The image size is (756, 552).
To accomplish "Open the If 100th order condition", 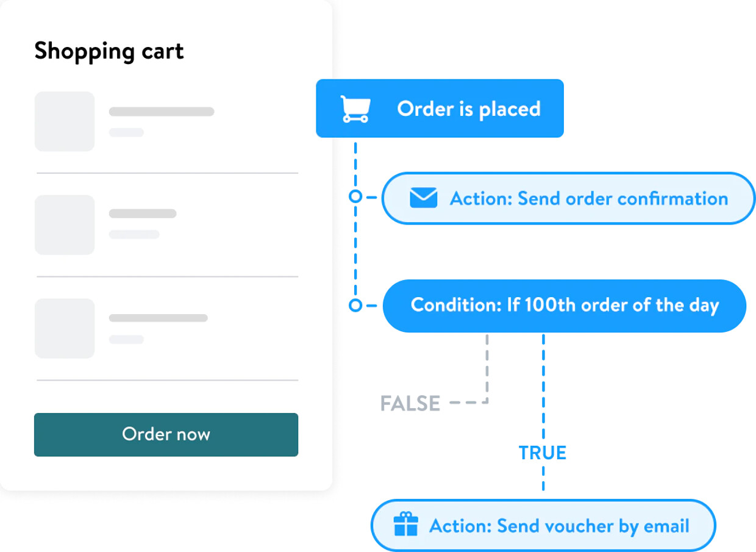I will tap(565, 306).
